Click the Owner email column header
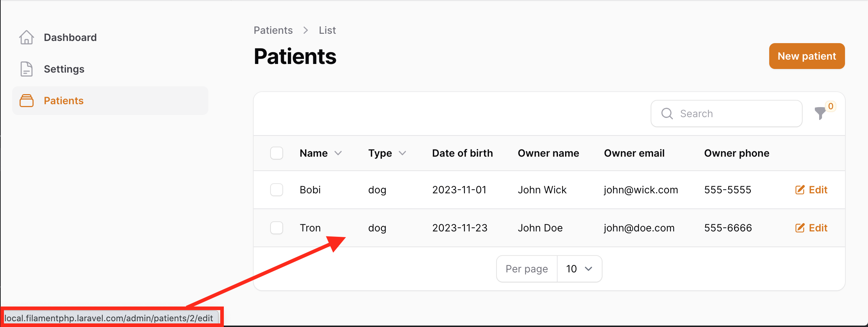The image size is (868, 327). (634, 153)
